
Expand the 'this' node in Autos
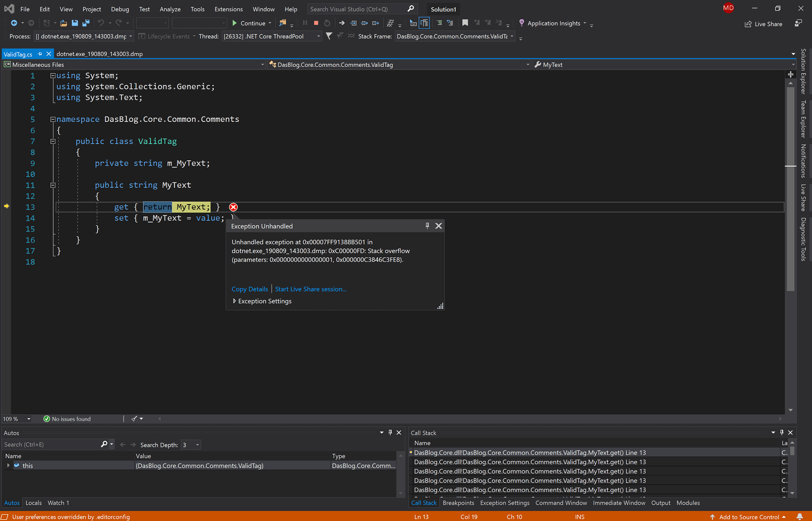coord(8,465)
